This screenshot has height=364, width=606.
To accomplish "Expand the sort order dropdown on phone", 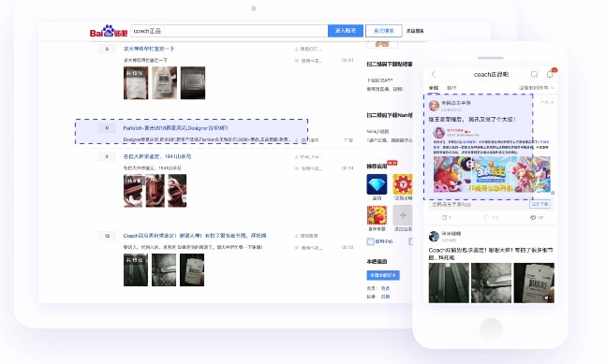I will click(x=537, y=88).
